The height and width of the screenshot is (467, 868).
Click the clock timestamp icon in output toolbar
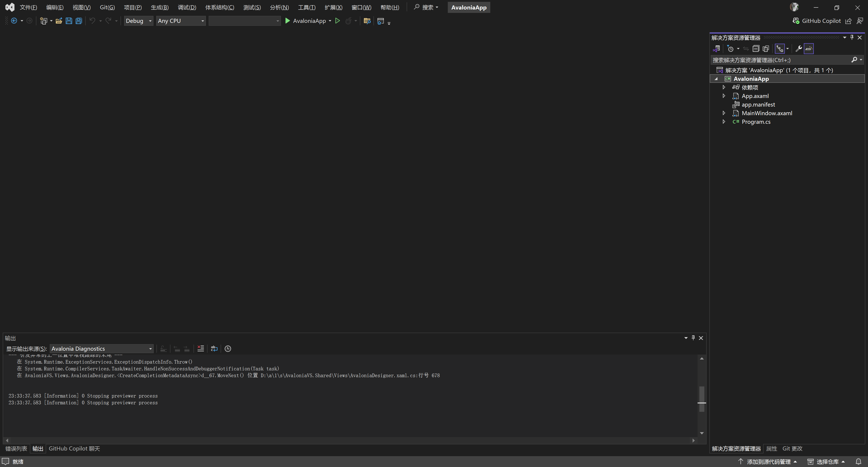pyautogui.click(x=228, y=349)
